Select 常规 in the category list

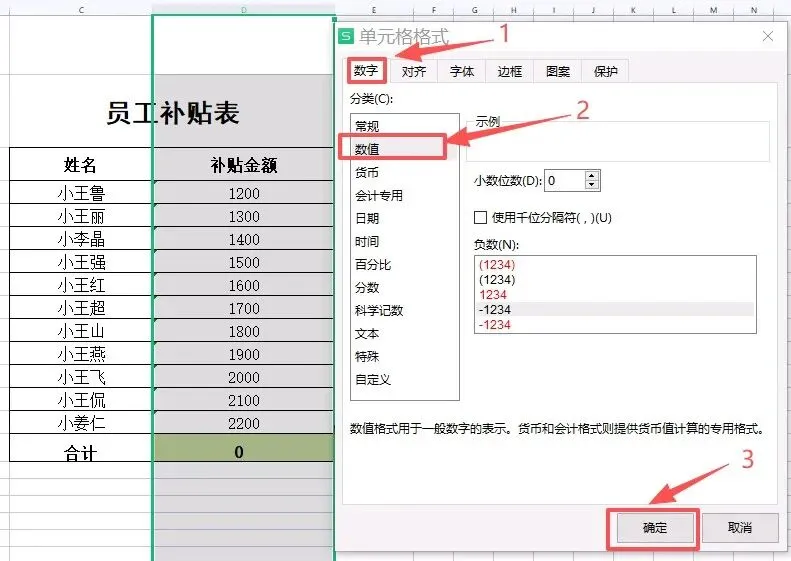[x=405, y=126]
